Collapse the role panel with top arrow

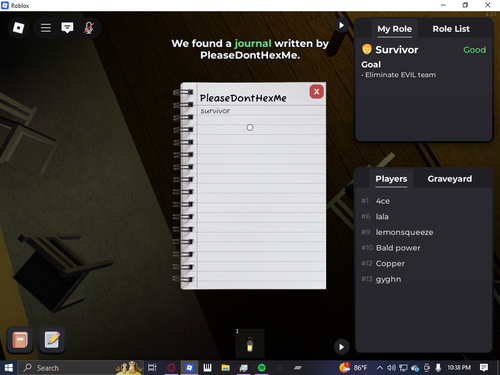point(341,25)
